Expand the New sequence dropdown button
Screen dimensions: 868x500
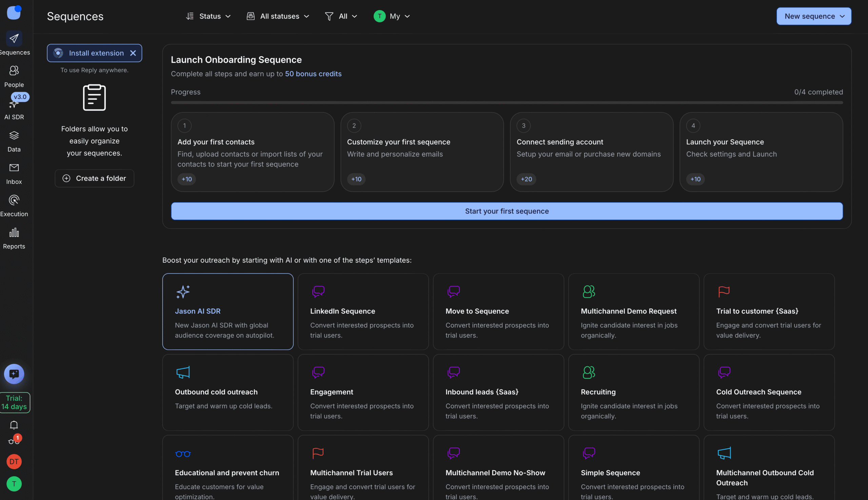(x=814, y=16)
